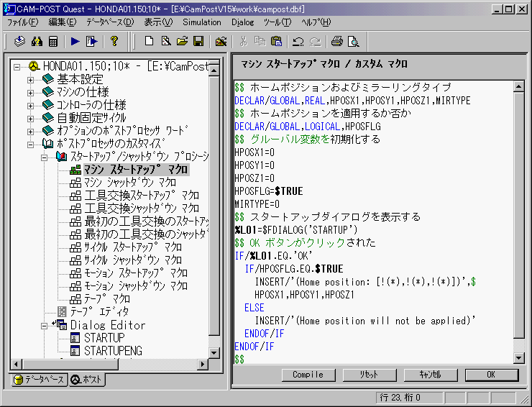This screenshot has height=407, width=532.
Task: Open file with folder icon
Action: point(182,42)
